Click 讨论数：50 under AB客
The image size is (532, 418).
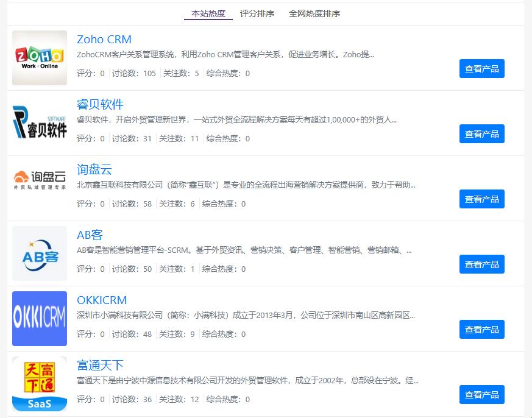tap(132, 269)
